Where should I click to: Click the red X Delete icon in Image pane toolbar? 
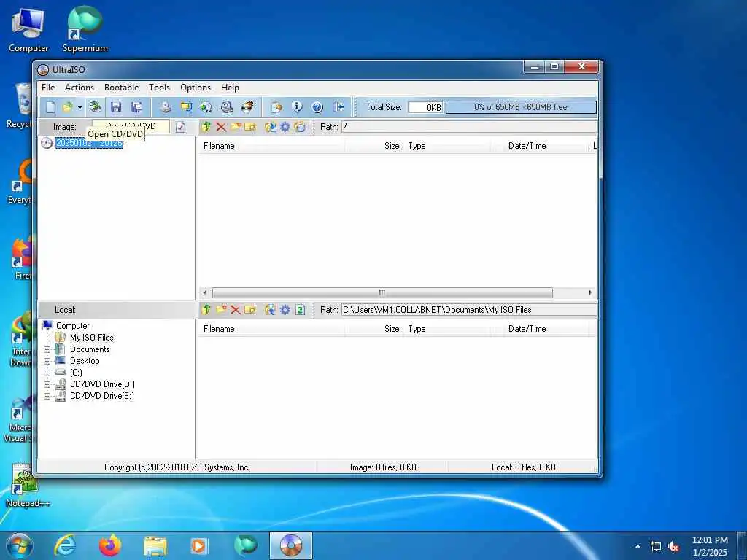[221, 127]
